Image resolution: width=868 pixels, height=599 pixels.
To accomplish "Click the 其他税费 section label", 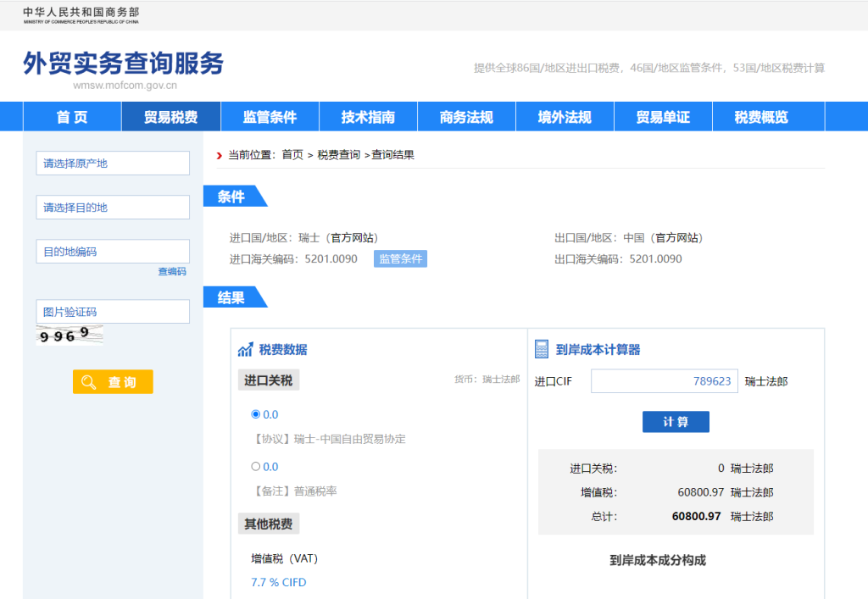I will [269, 524].
